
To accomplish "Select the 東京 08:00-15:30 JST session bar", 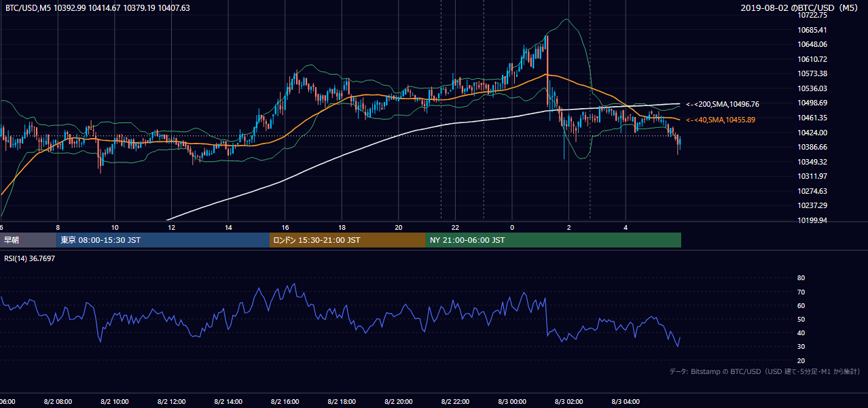I will point(163,240).
